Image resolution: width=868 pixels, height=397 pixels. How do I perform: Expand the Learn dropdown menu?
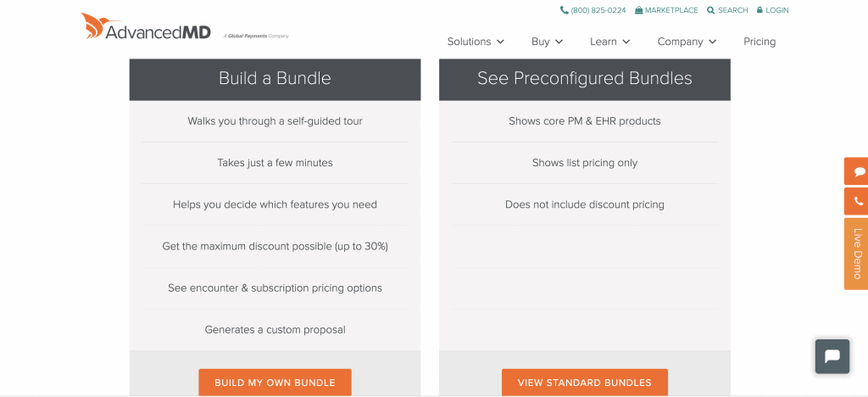610,42
